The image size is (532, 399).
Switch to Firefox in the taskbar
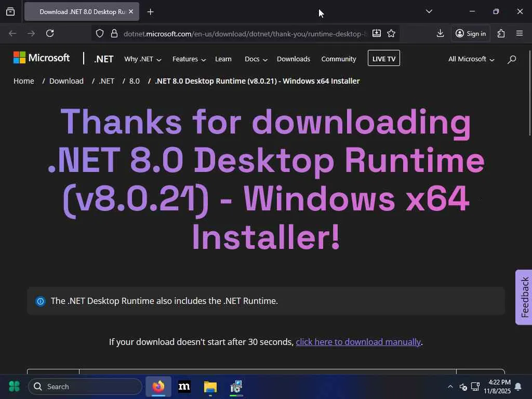click(158, 387)
